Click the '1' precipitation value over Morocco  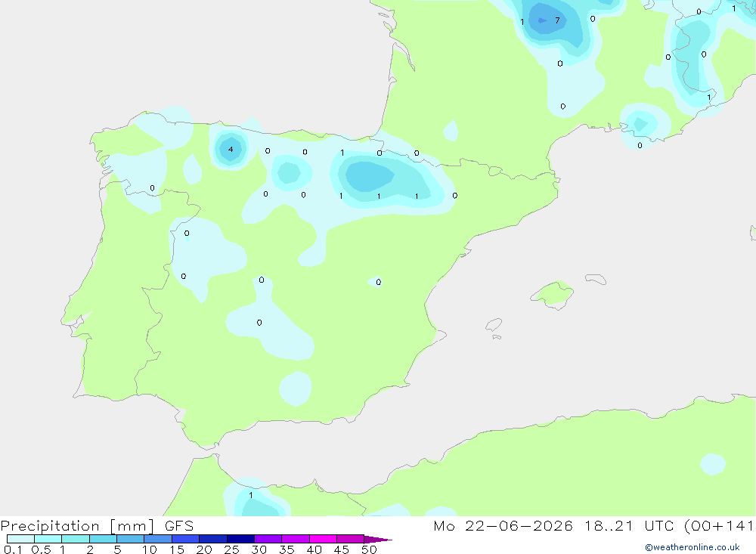[x=251, y=495]
